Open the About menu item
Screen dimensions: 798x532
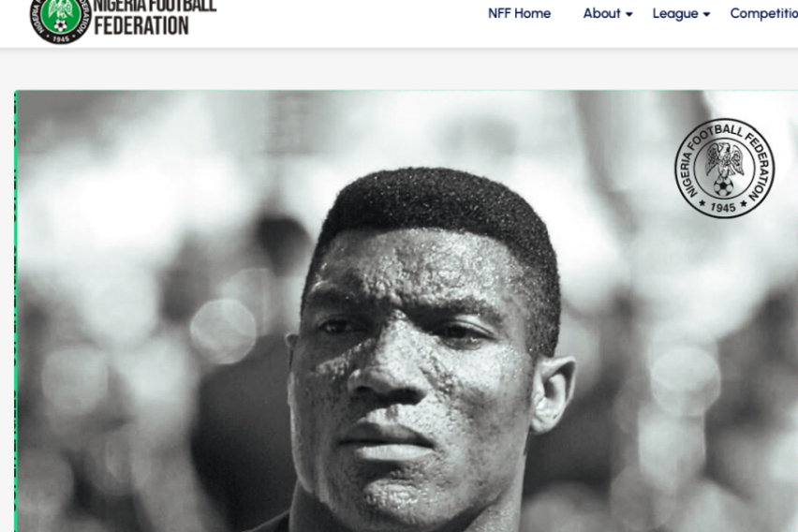pyautogui.click(x=601, y=13)
